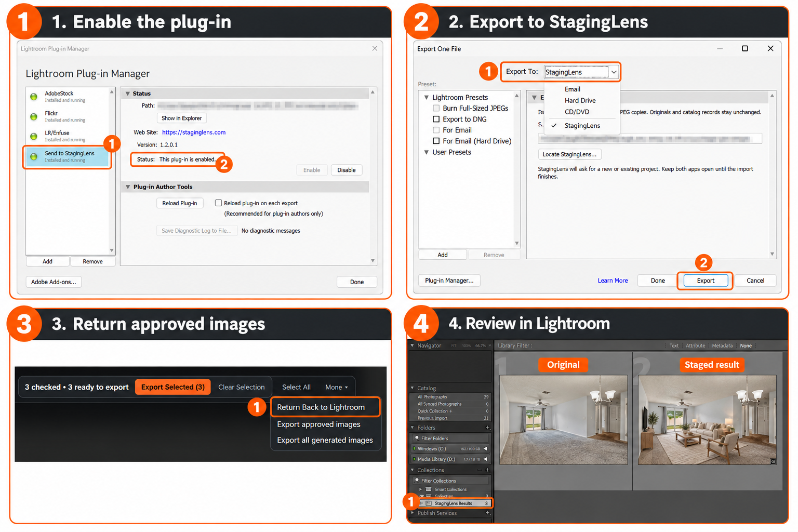Image resolution: width=798 pixels, height=532 pixels.
Task: Click the Export Selected (3) button
Action: tap(172, 387)
